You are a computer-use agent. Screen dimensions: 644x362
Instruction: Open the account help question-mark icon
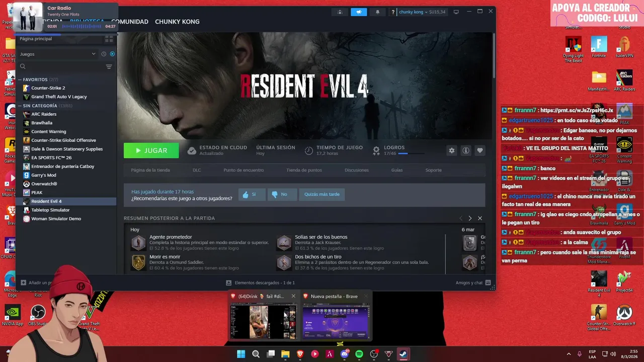[x=393, y=12]
